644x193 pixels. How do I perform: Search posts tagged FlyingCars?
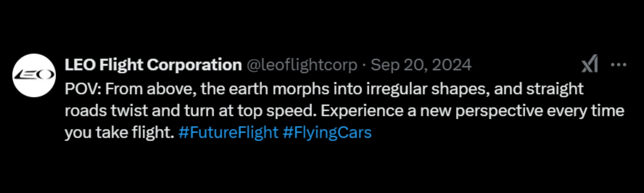327,133
